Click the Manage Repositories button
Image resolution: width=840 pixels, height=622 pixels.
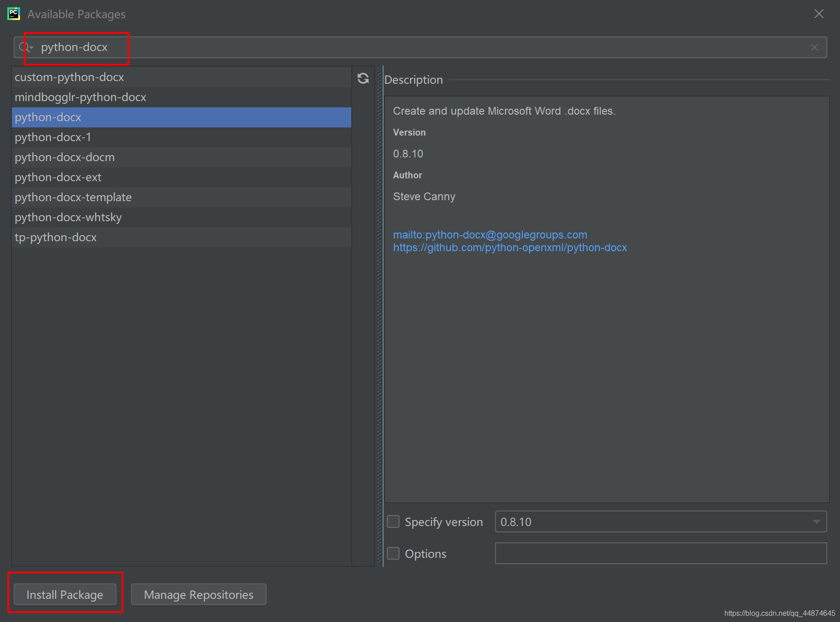click(x=198, y=594)
